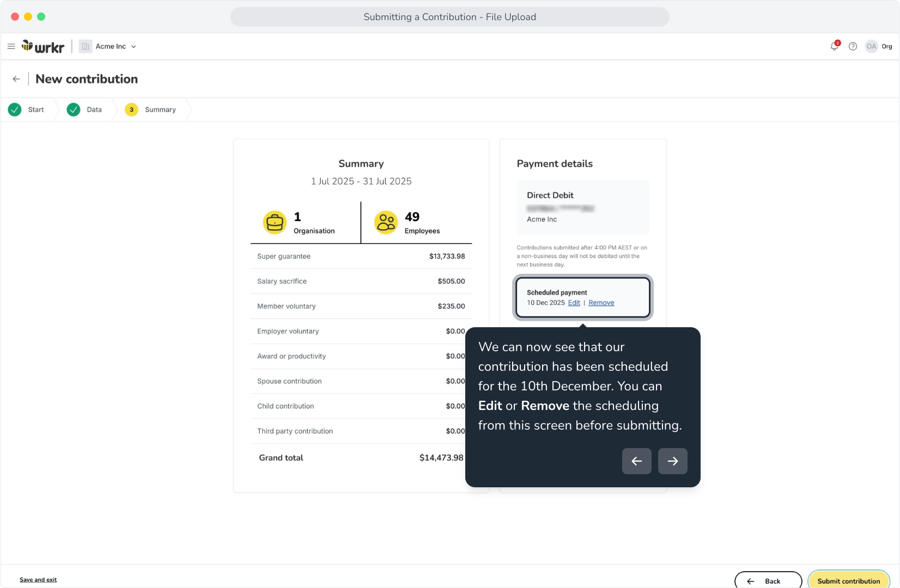Open the notifications bell

(835, 46)
